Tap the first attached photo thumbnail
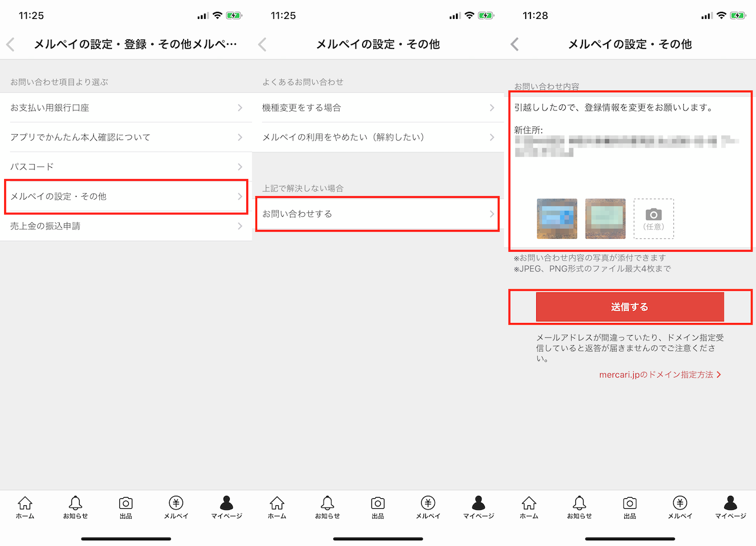Image resolution: width=756 pixels, height=546 pixels. 556,219
